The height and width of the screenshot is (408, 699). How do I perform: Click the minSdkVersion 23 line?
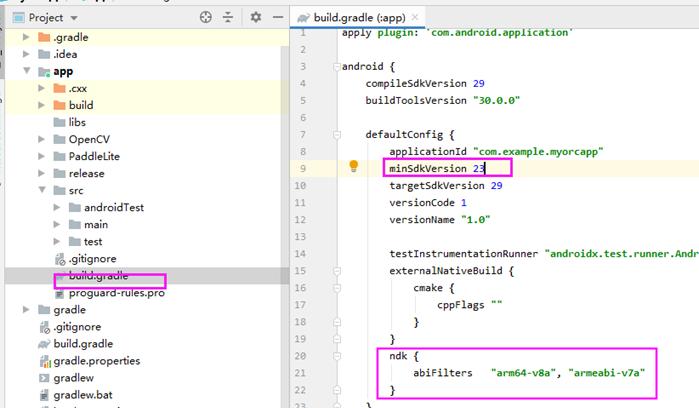(437, 169)
